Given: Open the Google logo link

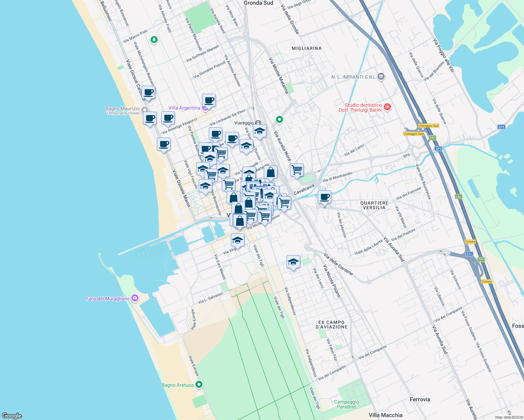Looking at the screenshot, I should click(x=12, y=415).
